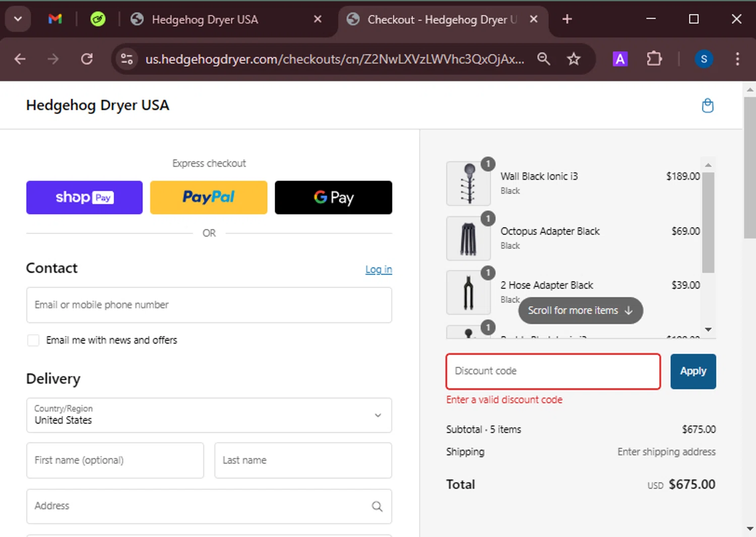
Task: Click 'Enter a valid discount code' error
Action: click(504, 400)
